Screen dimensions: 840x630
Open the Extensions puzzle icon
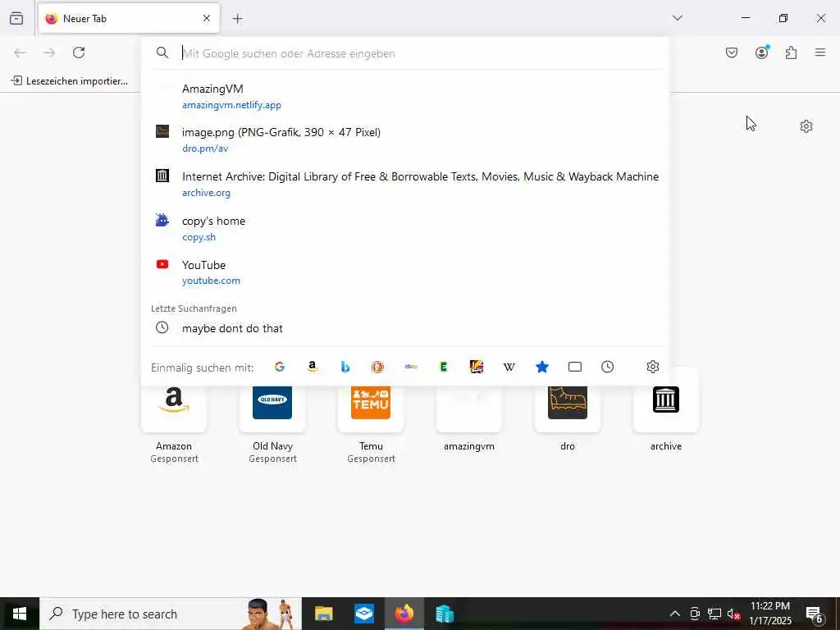[x=791, y=52]
